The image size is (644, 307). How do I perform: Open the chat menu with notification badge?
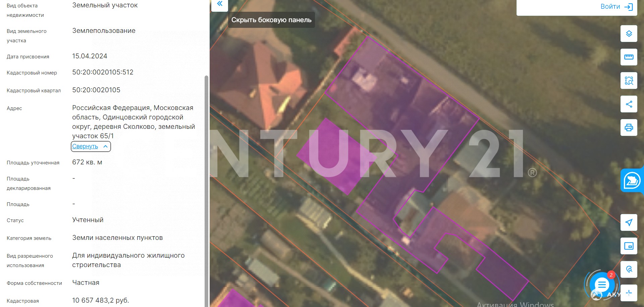click(602, 285)
